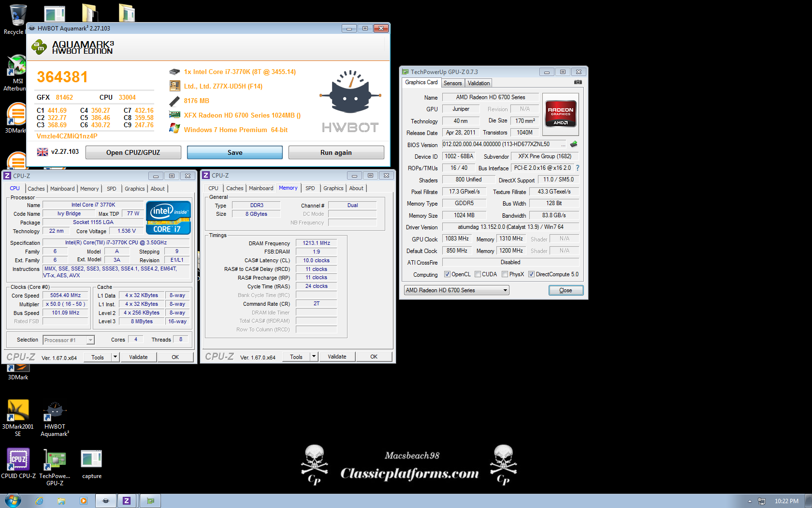812x508 pixels.
Task: Click the Vmzle4CZMiQ1nz4P code text
Action: (x=67, y=136)
